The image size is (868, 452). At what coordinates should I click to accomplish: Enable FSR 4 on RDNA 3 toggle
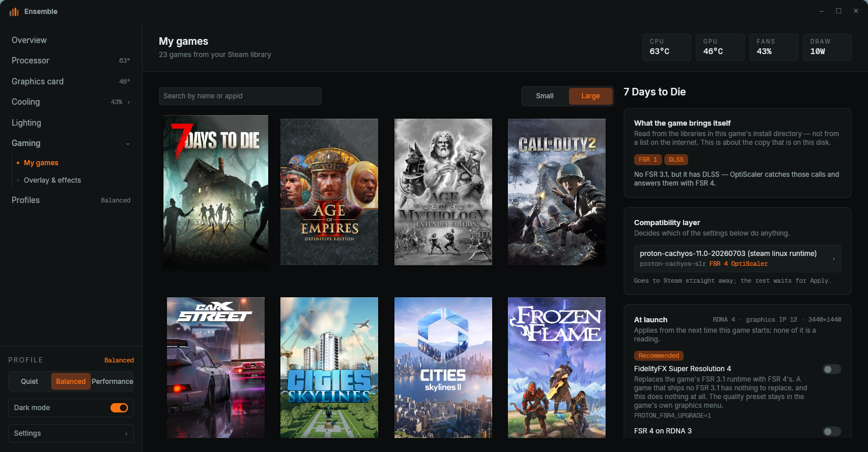coord(832,432)
